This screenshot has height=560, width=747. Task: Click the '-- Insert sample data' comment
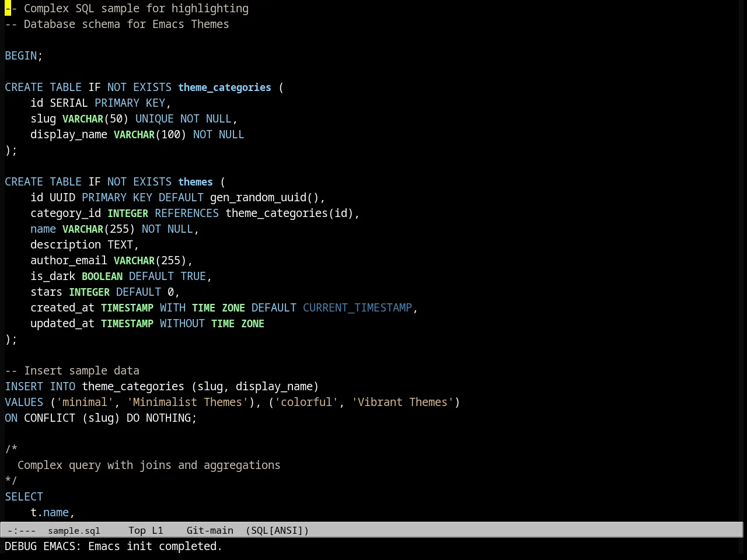(x=72, y=370)
